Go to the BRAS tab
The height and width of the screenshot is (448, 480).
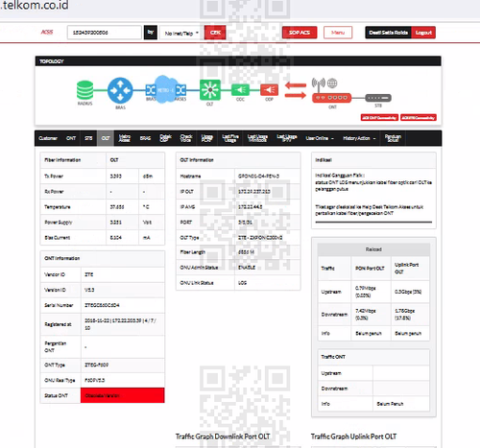pyautogui.click(x=145, y=138)
